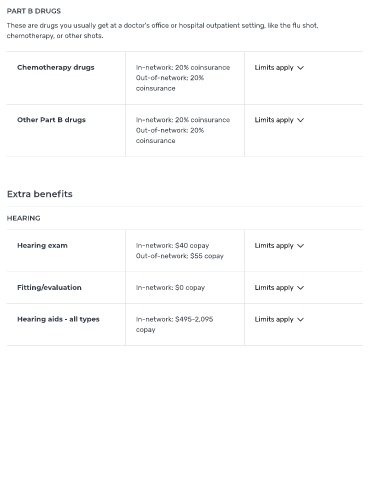Click the 'Hearing exam' benefit label
This screenshot has height=480, width=370.
click(42, 246)
